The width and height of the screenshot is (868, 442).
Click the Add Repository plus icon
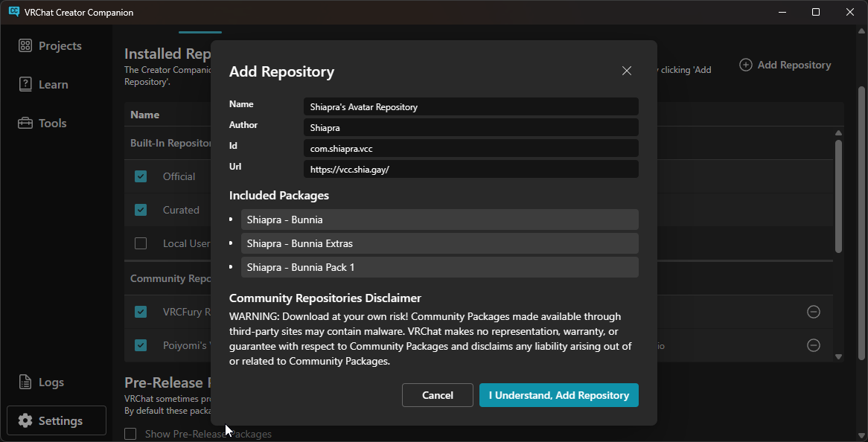click(x=745, y=65)
